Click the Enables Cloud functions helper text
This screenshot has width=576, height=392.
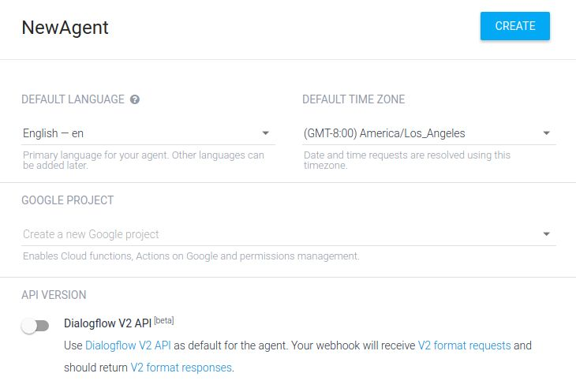click(191, 256)
